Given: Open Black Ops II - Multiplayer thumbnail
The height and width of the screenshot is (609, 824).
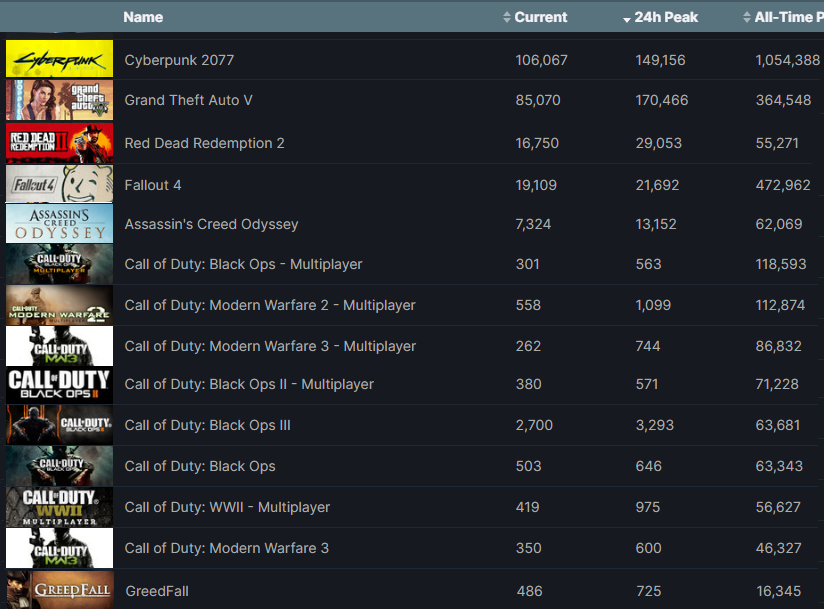Looking at the screenshot, I should pyautogui.click(x=59, y=385).
